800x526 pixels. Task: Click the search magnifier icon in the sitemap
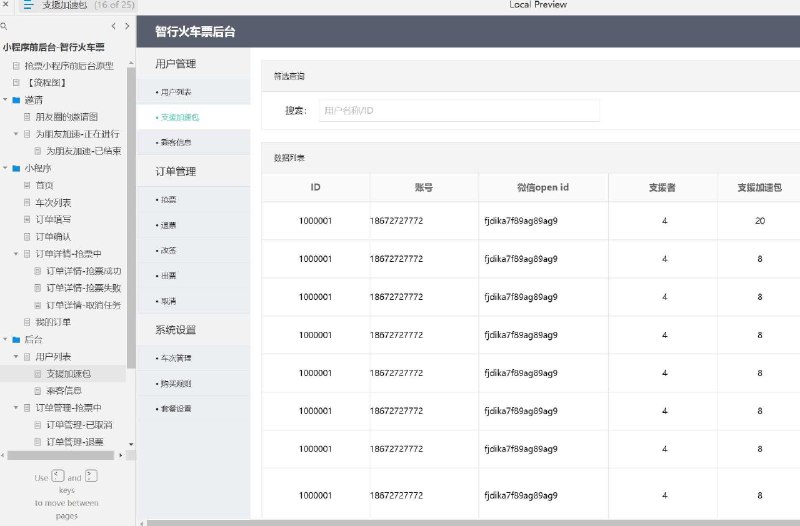4,26
